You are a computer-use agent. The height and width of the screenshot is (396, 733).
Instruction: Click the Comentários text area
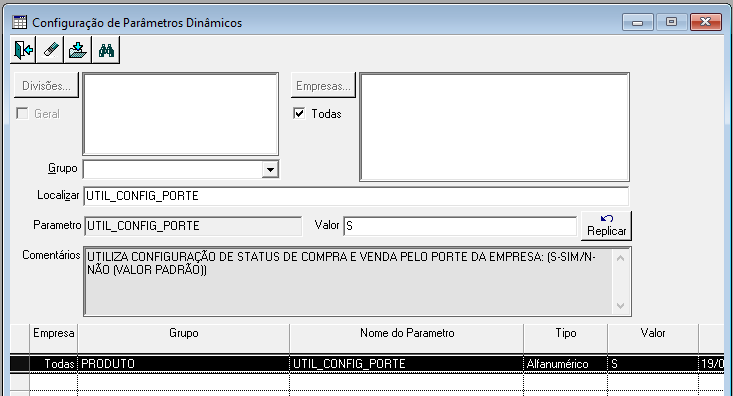(348, 281)
